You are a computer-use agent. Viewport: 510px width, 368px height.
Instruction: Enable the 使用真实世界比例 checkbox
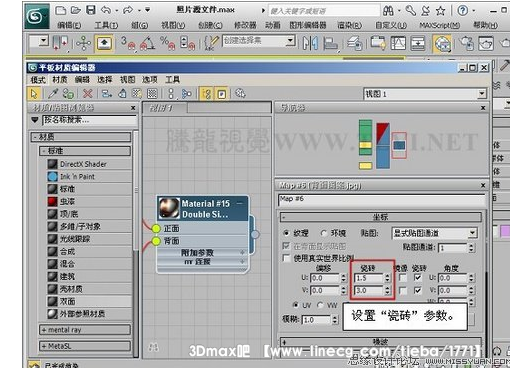coord(286,258)
